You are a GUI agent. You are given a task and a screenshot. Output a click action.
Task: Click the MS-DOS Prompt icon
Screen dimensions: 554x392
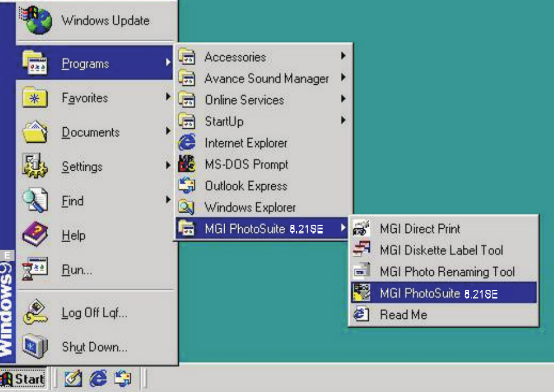click(187, 164)
